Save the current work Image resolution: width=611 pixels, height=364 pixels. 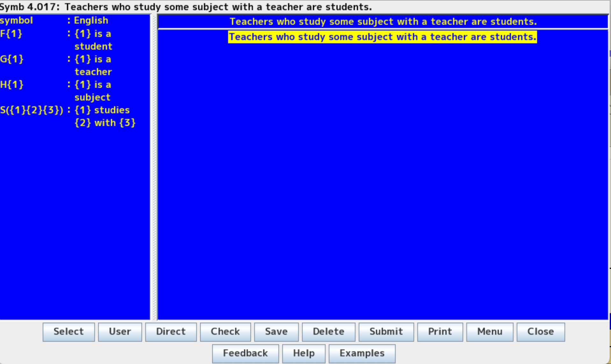(276, 332)
